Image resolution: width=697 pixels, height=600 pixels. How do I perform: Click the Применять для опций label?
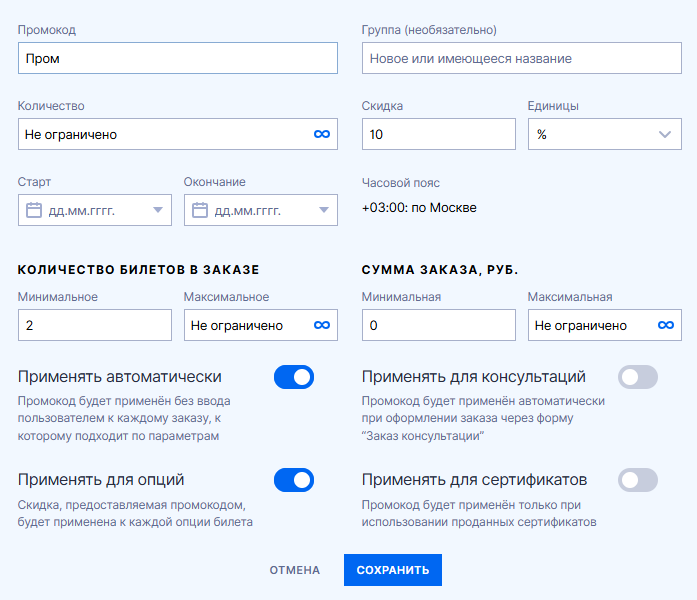tap(101, 480)
